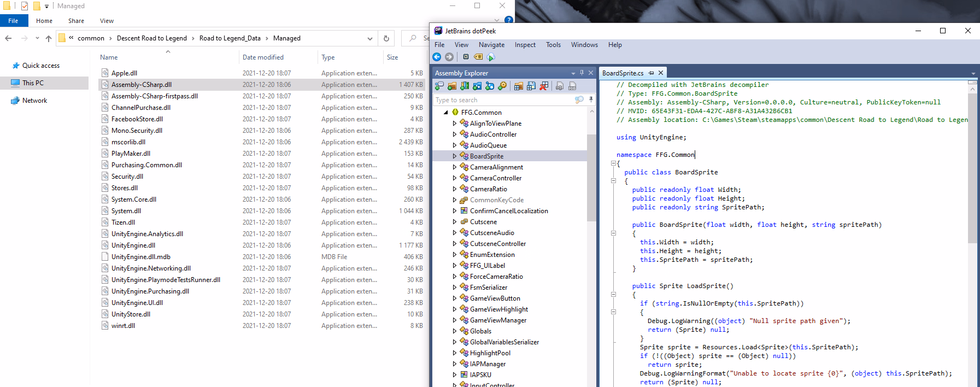Click the JetBrains dotPeek logo icon

[x=438, y=31]
